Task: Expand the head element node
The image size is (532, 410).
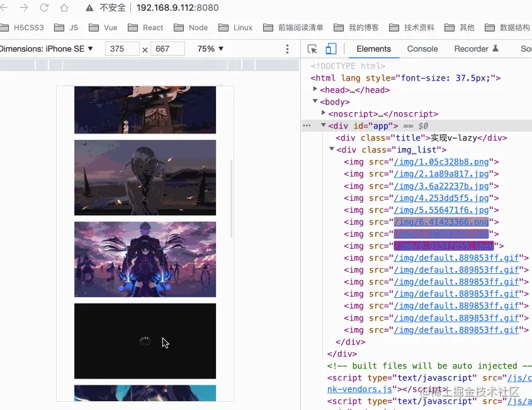Action: tap(315, 89)
